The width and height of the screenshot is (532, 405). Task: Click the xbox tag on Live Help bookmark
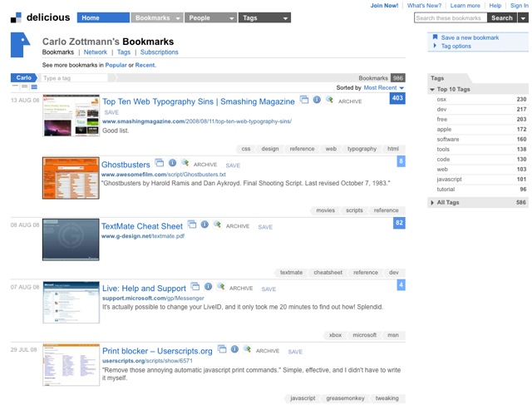[335, 335]
